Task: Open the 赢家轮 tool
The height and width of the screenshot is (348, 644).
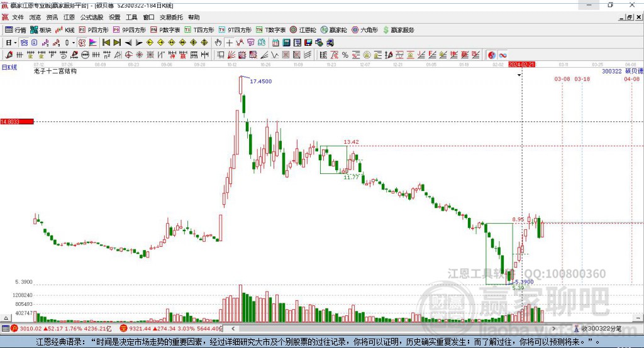Action: pos(333,30)
